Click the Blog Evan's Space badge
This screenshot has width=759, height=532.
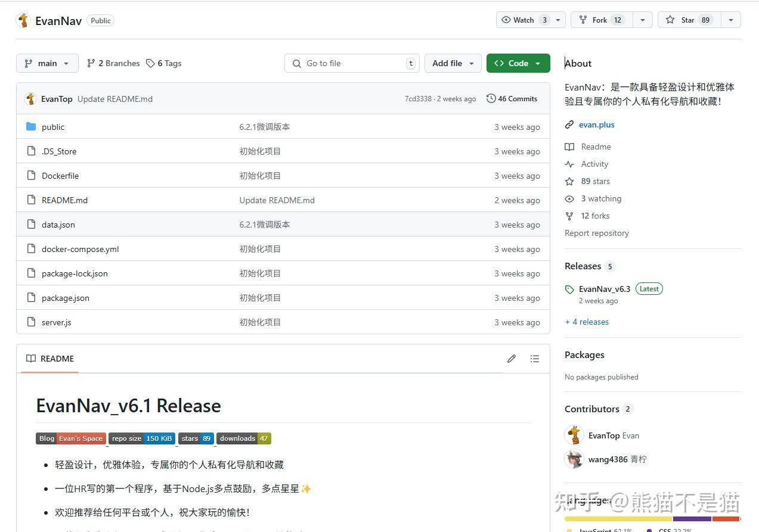tap(71, 438)
